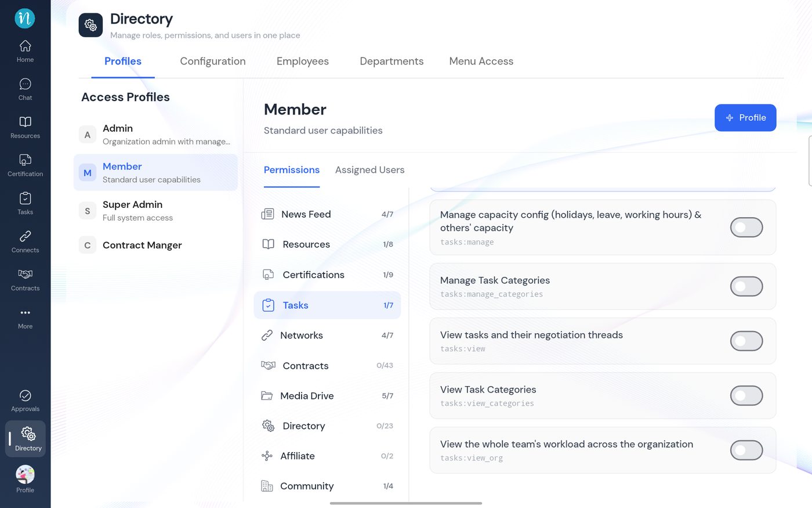Open Home from the sidebar

coord(25,51)
